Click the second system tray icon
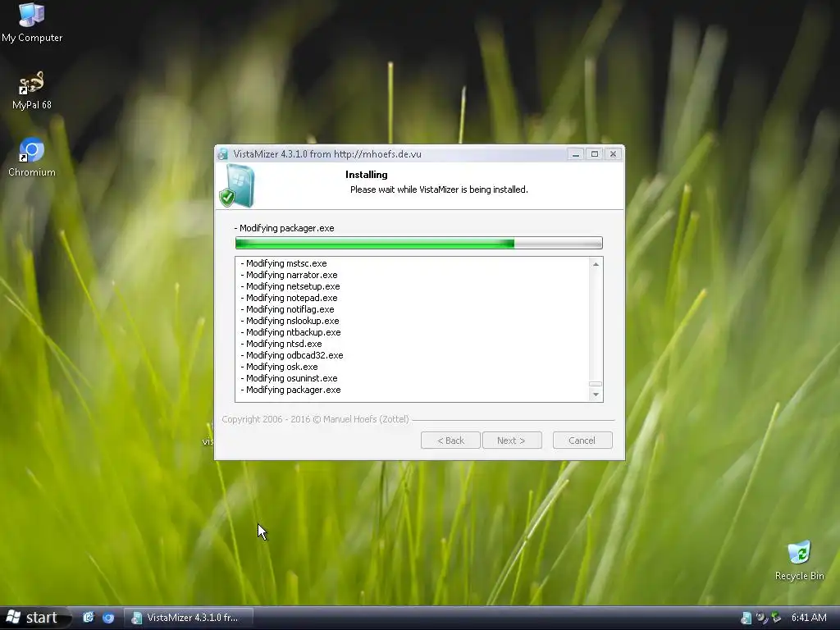This screenshot has width=840, height=630. (x=760, y=618)
